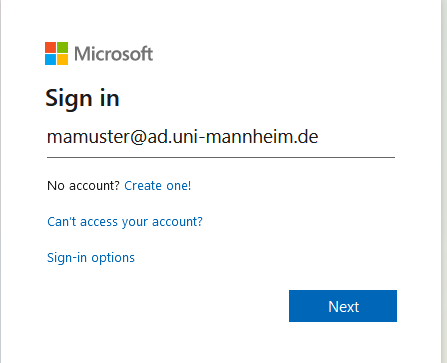Click the No account? label text
Screen dimensions: 447x363
coord(83,186)
